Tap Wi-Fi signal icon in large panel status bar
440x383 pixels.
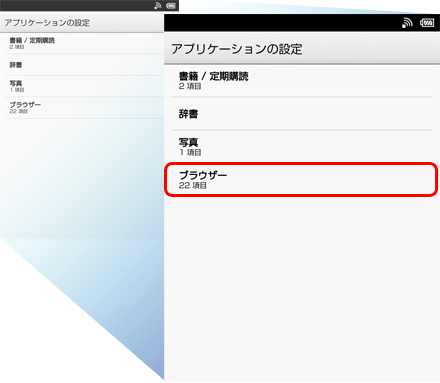pyautogui.click(x=407, y=23)
